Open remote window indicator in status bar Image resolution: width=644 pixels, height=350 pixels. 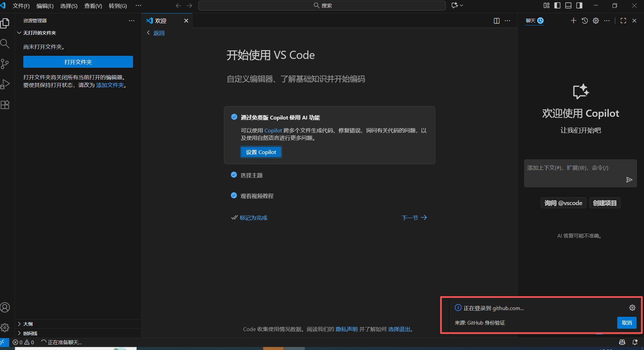tap(3, 342)
